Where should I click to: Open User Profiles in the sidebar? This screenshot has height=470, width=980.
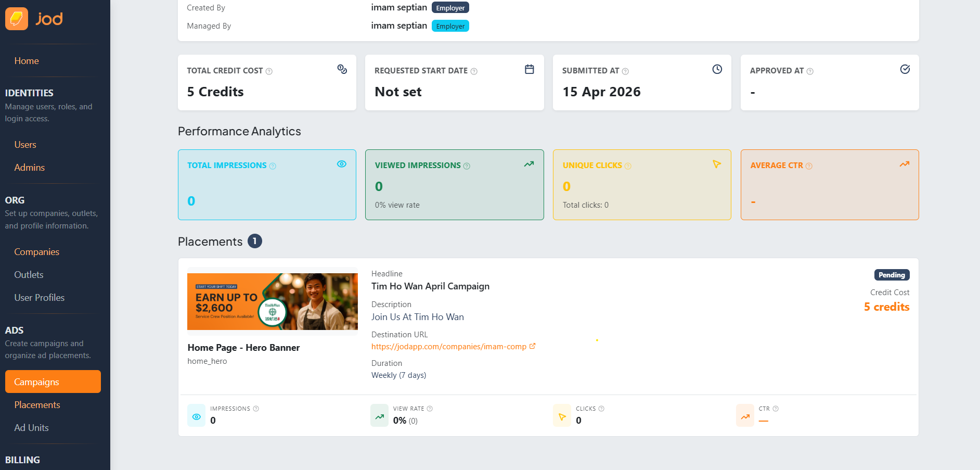click(40, 298)
